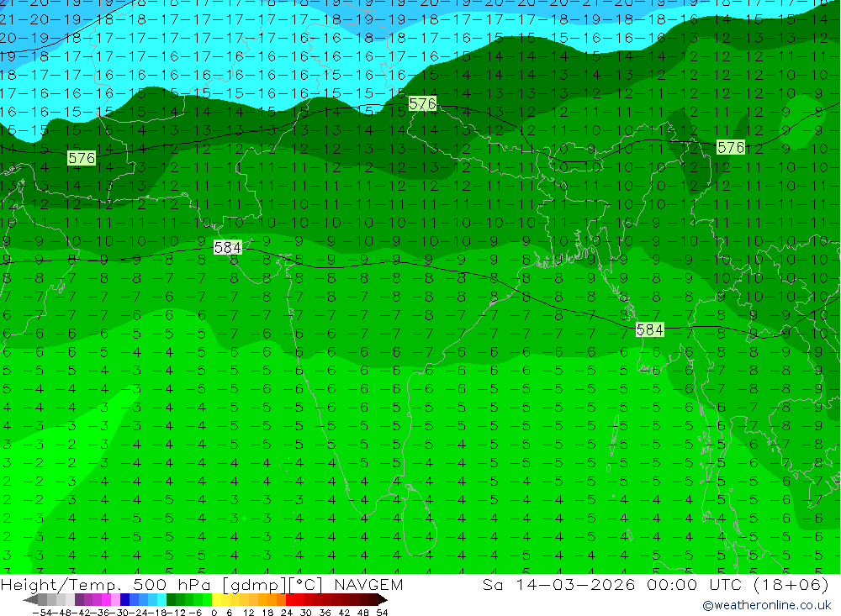Click the dark red right arrow of scale
The height and width of the screenshot is (616, 841).
tap(383, 600)
